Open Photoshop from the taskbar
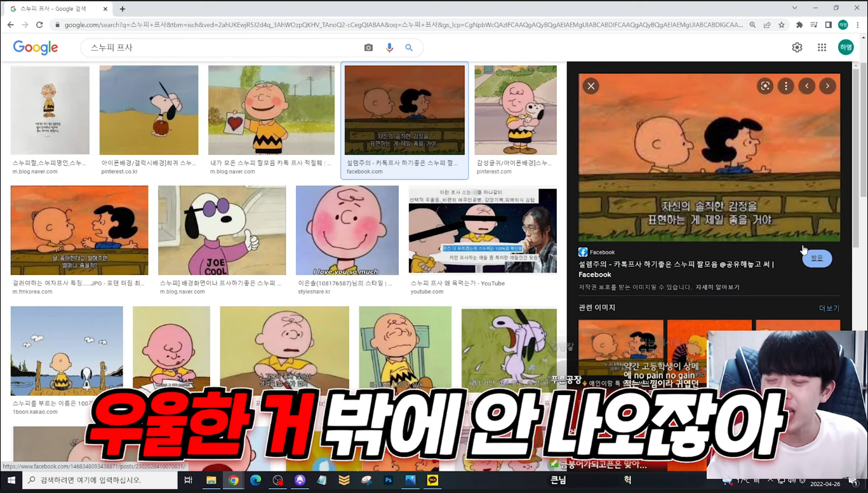 point(389,480)
